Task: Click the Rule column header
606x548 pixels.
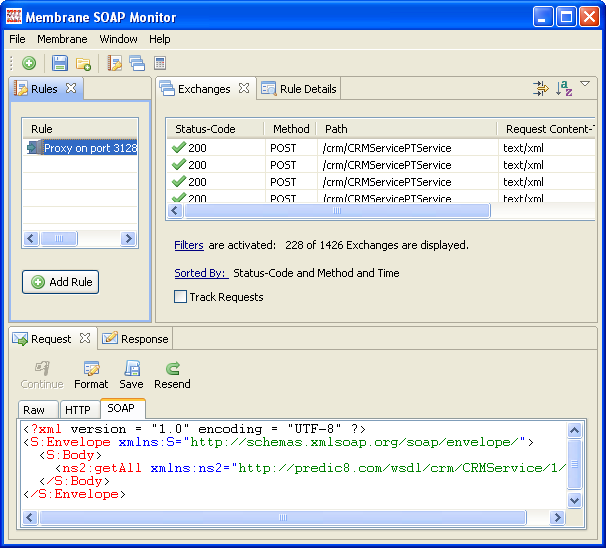Action: click(x=80, y=129)
